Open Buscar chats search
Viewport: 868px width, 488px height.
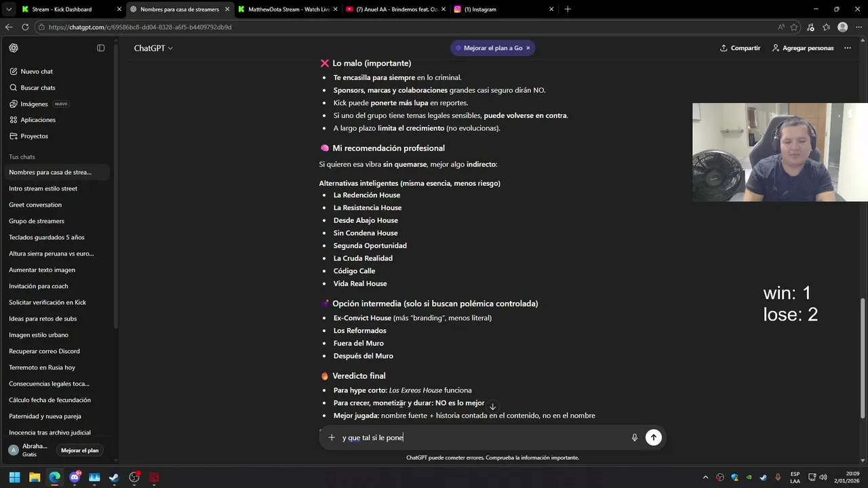pyautogui.click(x=38, y=87)
